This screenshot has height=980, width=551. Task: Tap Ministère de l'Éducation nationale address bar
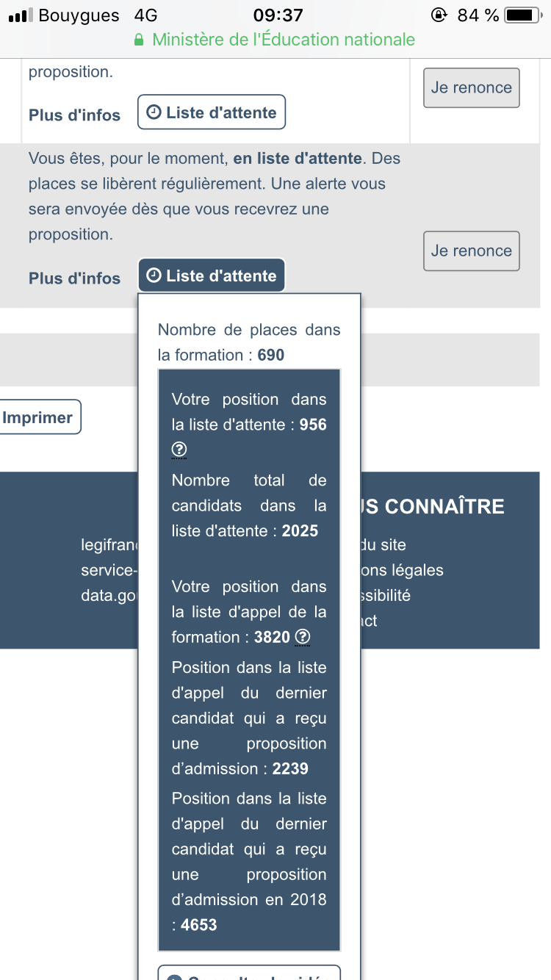coord(283,40)
